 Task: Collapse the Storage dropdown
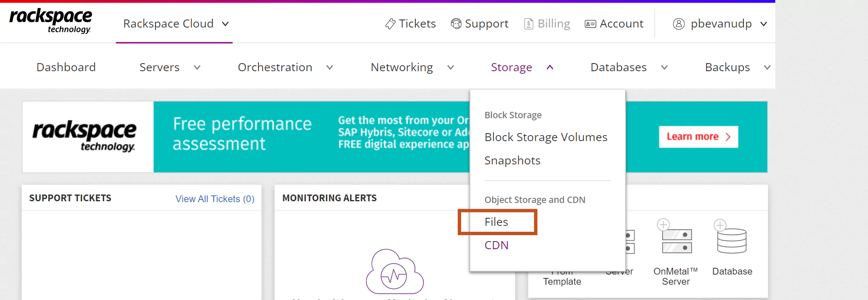(551, 67)
